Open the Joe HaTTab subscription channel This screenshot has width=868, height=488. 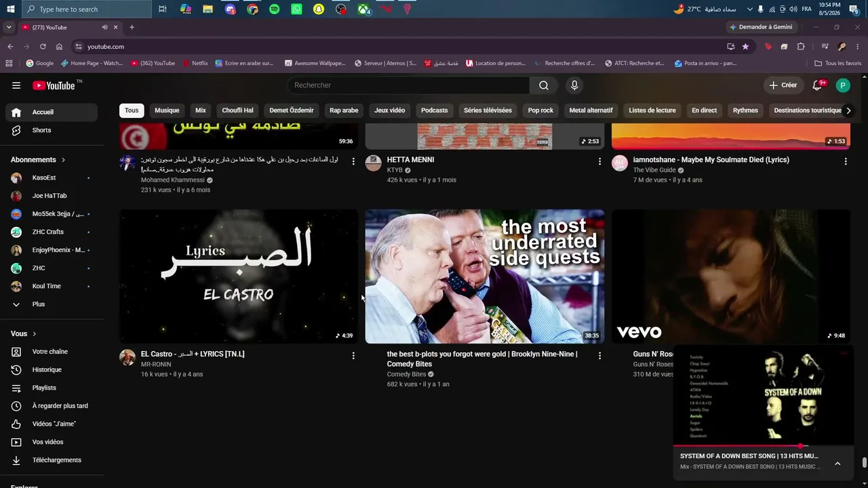tap(52, 196)
